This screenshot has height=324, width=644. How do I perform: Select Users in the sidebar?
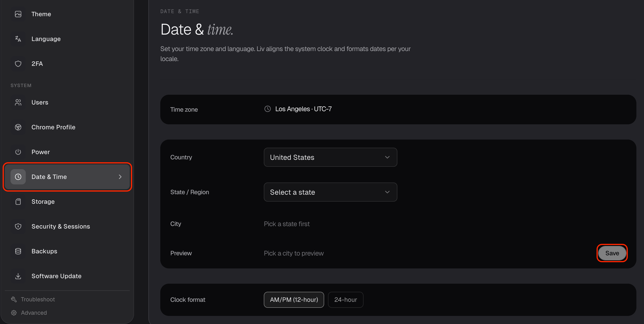(67, 102)
